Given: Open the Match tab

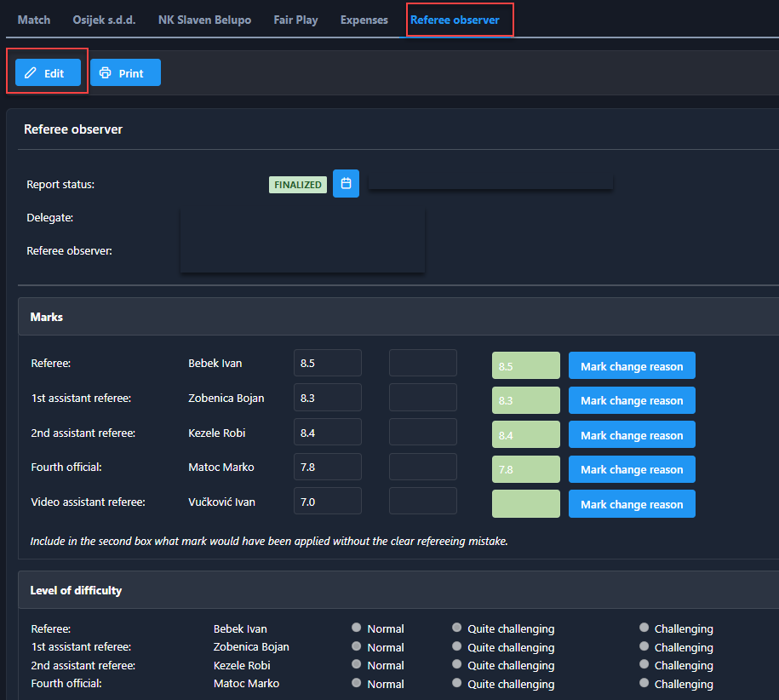Looking at the screenshot, I should 34,20.
